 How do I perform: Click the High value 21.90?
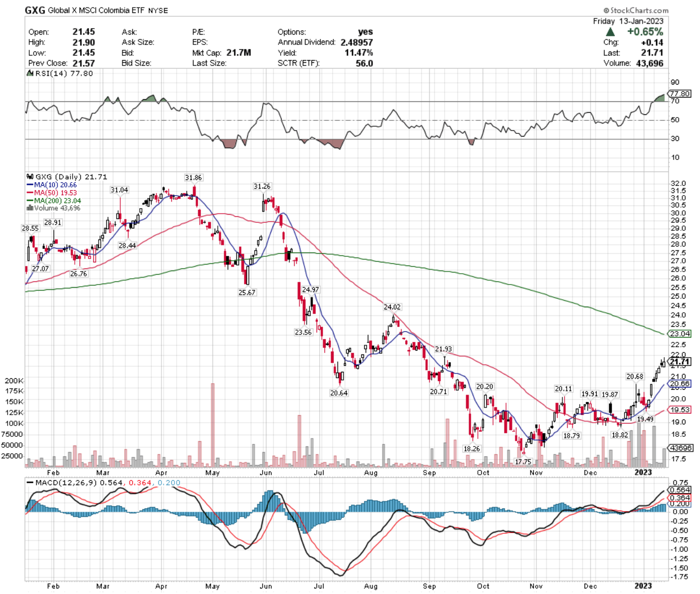coord(83,42)
